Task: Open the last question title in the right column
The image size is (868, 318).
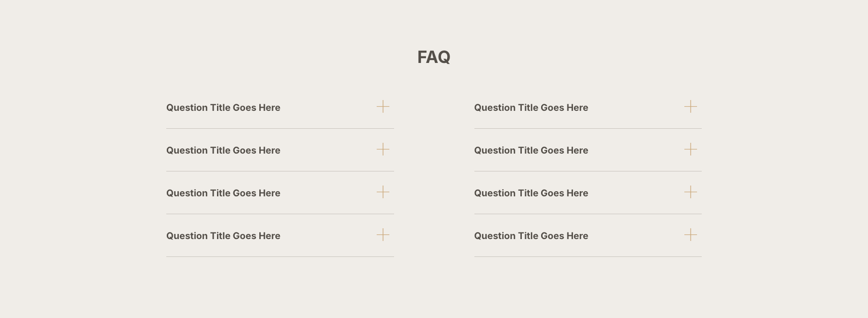Action: (531, 236)
